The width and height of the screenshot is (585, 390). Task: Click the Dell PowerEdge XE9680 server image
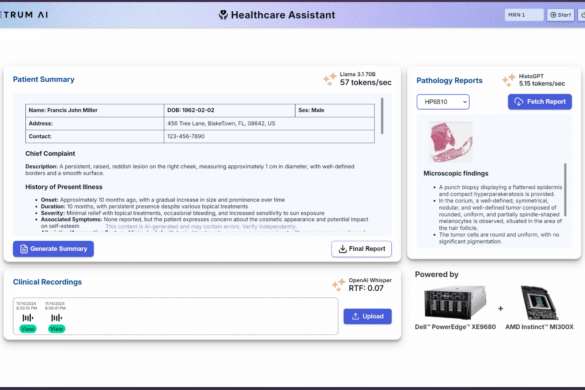(x=455, y=303)
